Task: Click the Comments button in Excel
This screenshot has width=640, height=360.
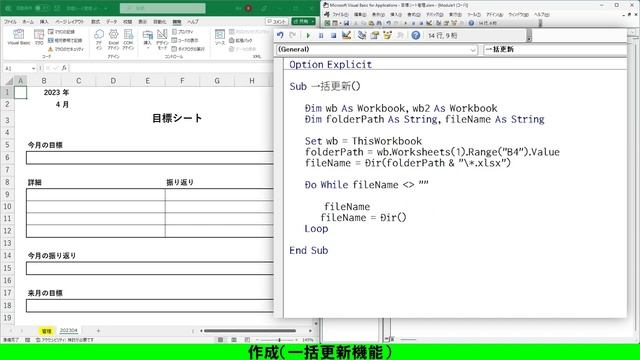Action: [x=277, y=21]
